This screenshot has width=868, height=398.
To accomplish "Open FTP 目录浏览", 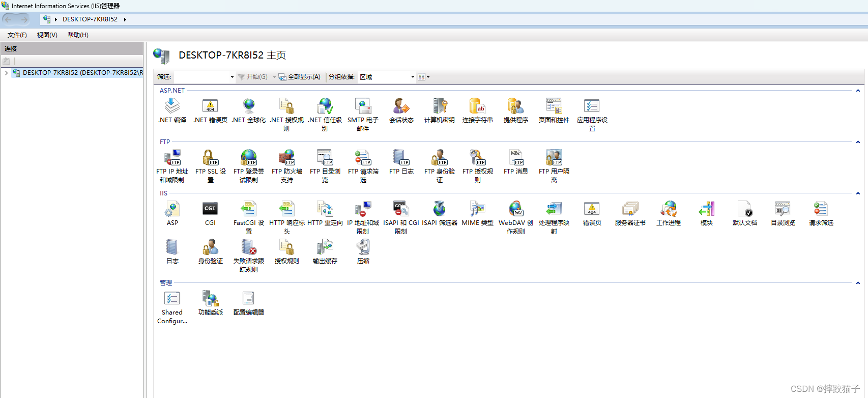I will click(x=325, y=166).
